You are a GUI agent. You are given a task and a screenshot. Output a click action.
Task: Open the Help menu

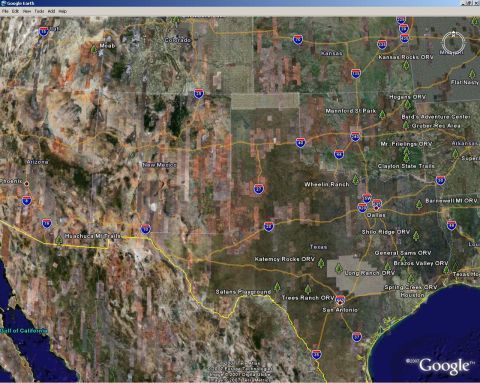point(62,11)
